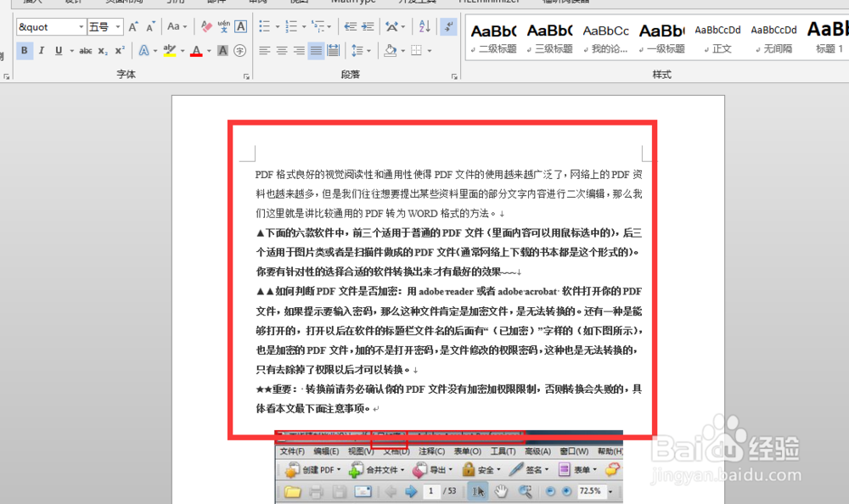Apply the 无间隔 style

tap(773, 38)
